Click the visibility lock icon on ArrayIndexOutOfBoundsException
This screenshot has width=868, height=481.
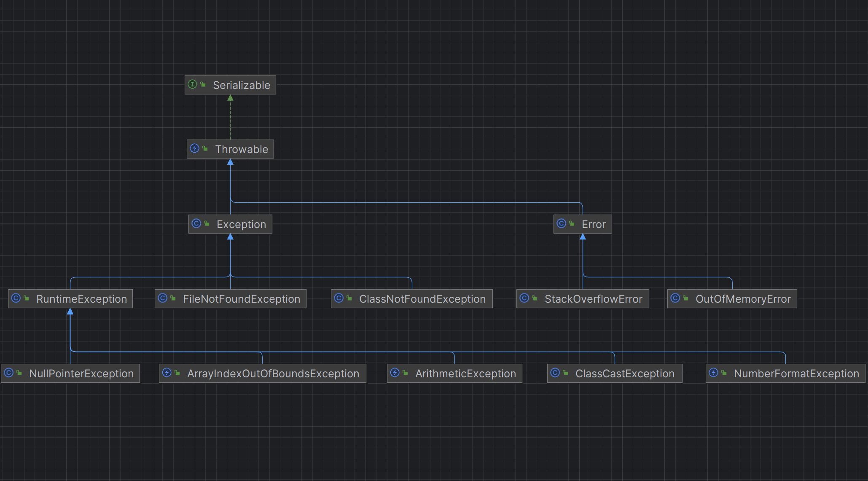tap(177, 373)
